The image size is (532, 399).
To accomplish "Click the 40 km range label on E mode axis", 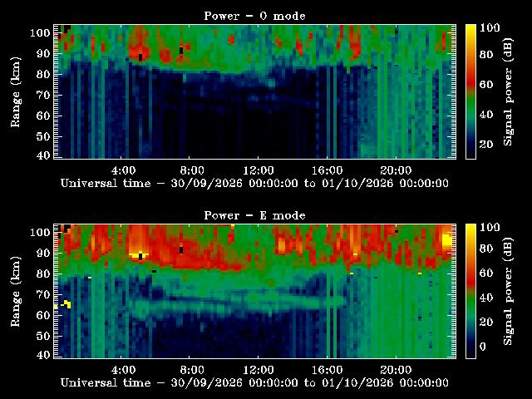I will [43, 355].
